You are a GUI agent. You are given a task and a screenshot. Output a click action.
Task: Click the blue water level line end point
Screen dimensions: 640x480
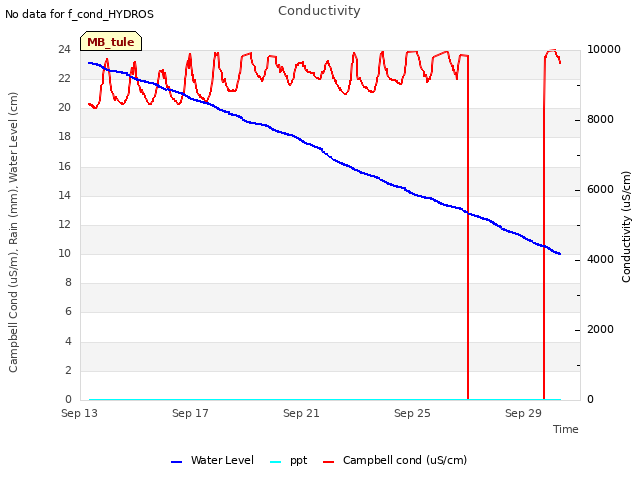pos(560,254)
